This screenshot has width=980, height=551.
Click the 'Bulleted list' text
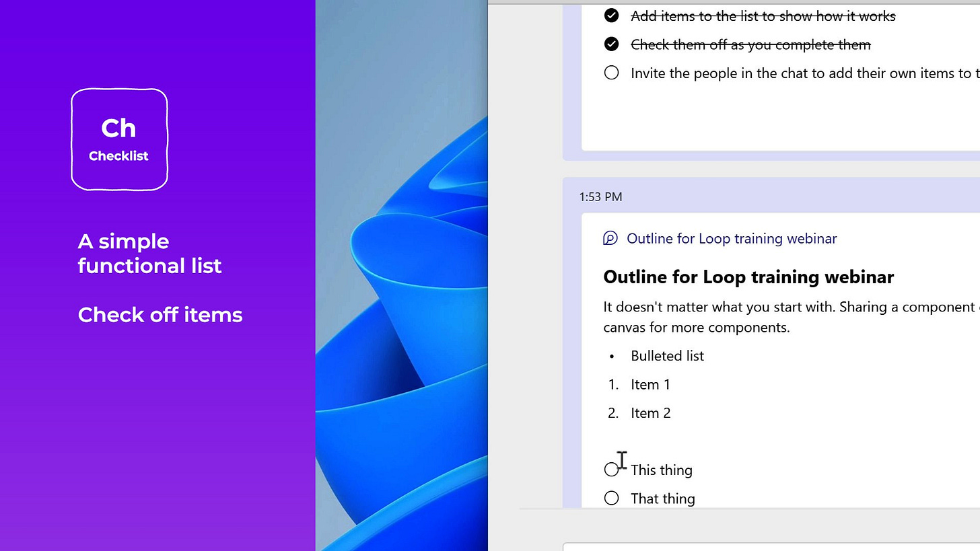(667, 356)
